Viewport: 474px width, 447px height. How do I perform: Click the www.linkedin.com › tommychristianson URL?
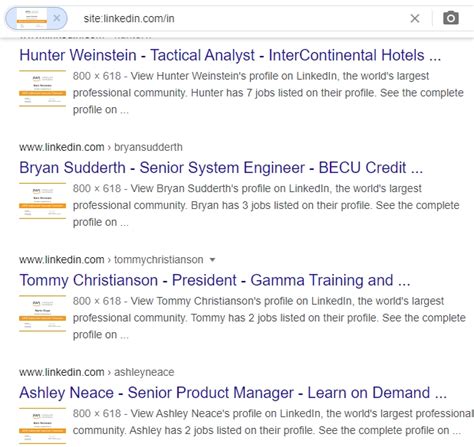click(x=111, y=260)
